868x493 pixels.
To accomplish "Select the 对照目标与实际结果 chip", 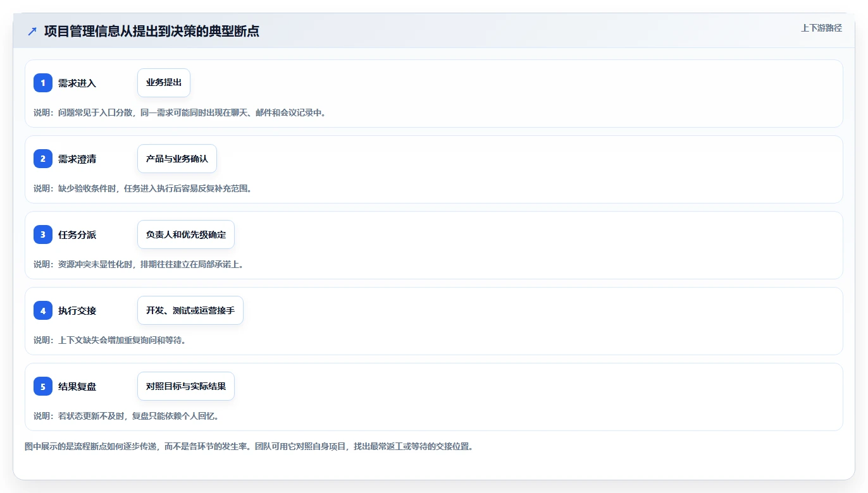I will coord(186,386).
